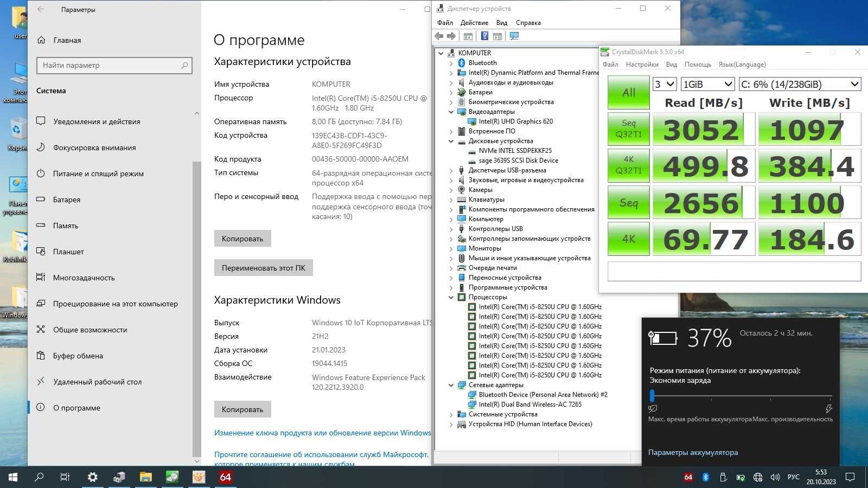Click empty comment field in CrystalDiskMark
868x488 pixels.
[734, 271]
